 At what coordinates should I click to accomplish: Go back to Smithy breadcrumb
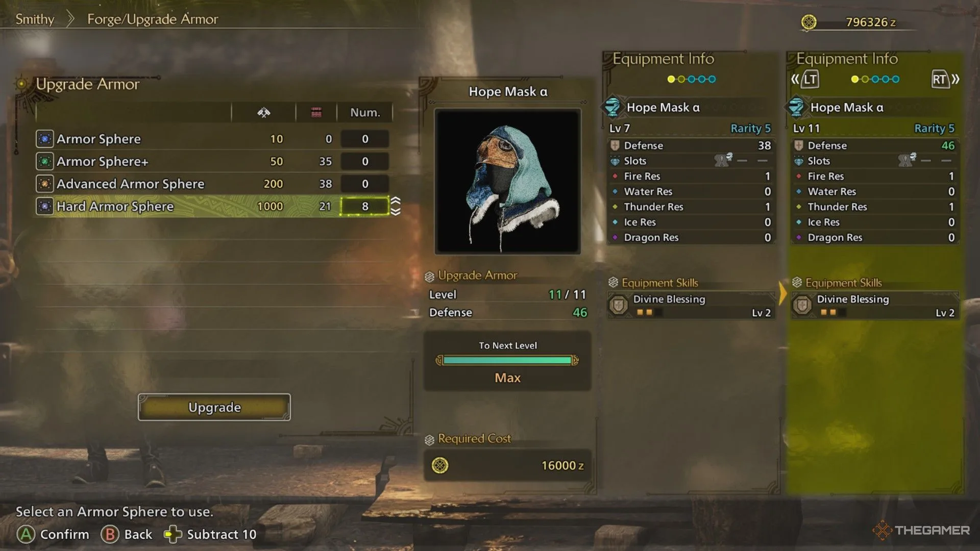[35, 19]
